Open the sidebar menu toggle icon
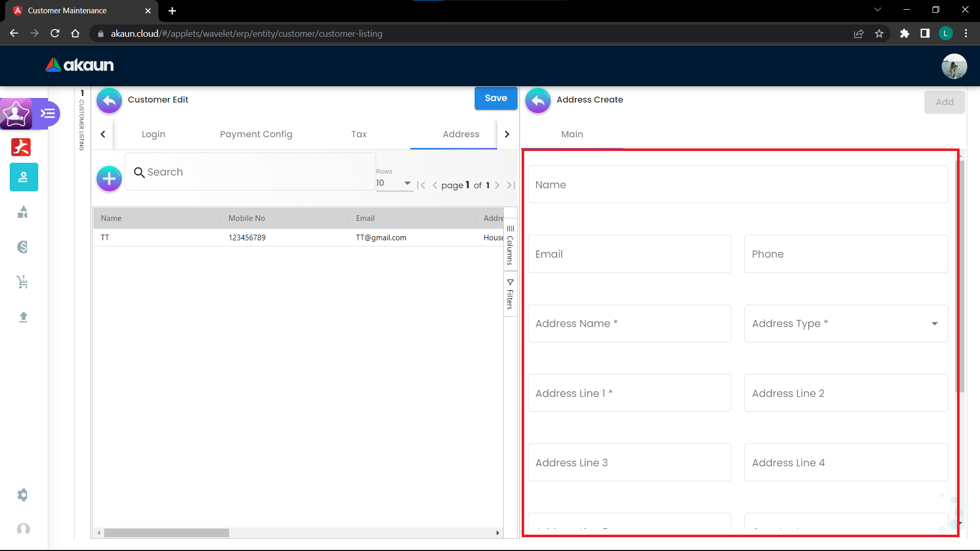The image size is (980, 551). click(x=48, y=113)
